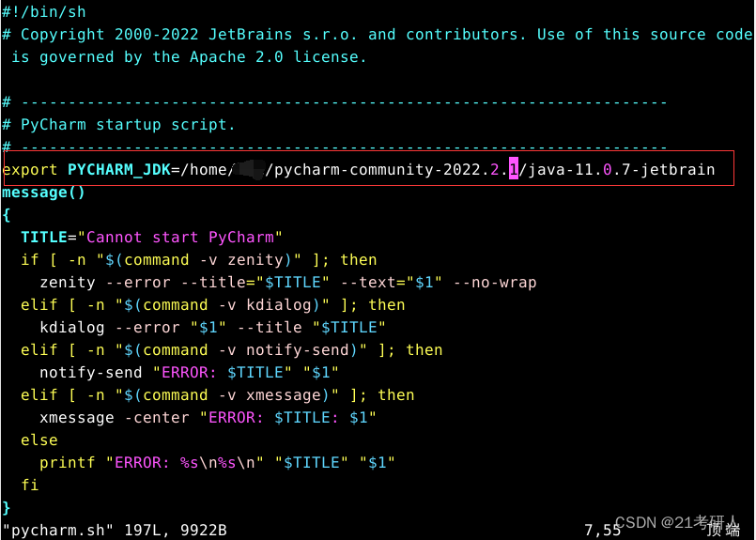
Task: Click the "#!/bin/sh" shebang line
Action: 44,11
